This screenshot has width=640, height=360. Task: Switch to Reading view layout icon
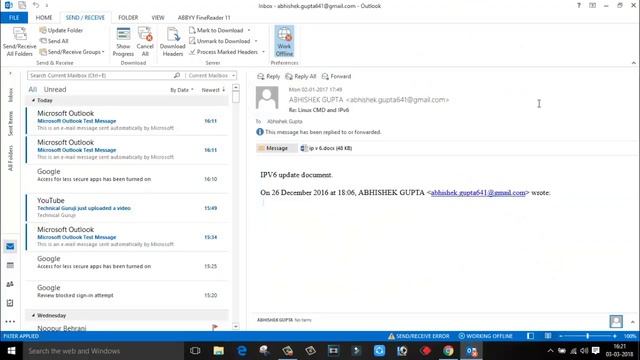point(548,336)
